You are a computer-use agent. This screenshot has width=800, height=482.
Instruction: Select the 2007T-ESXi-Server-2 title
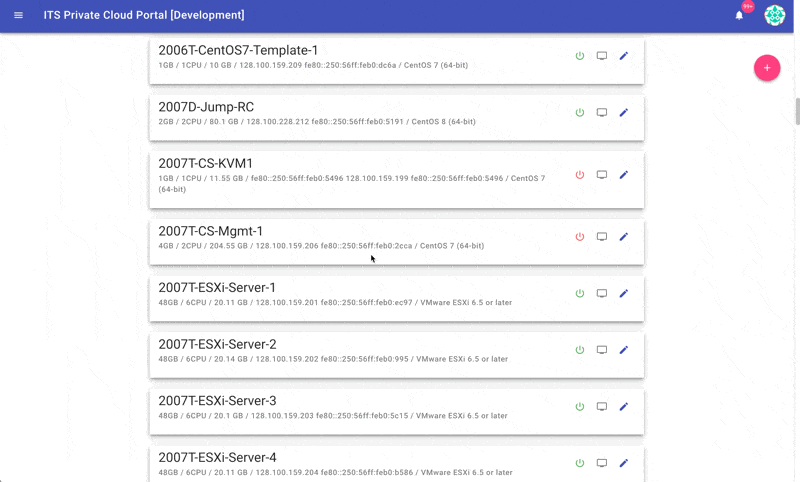coord(217,345)
